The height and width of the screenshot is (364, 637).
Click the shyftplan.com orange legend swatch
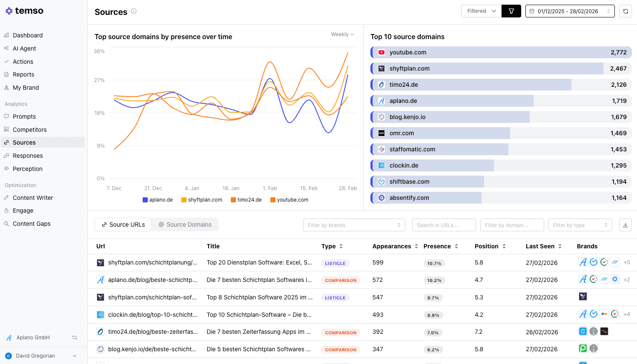click(184, 200)
